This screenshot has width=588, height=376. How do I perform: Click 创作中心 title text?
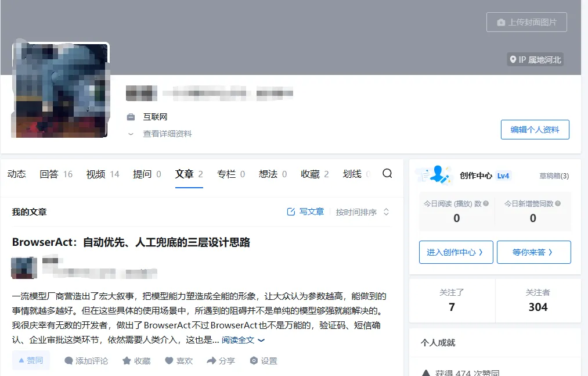tap(476, 176)
